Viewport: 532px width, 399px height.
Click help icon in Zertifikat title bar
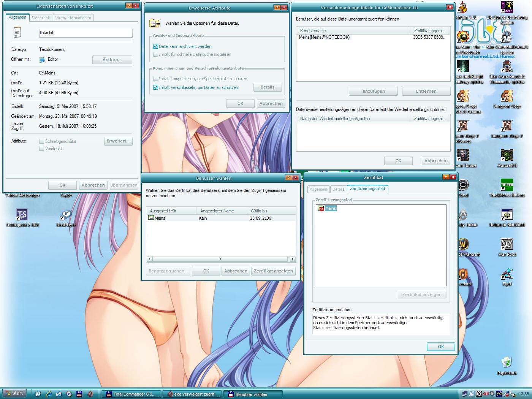(446, 177)
